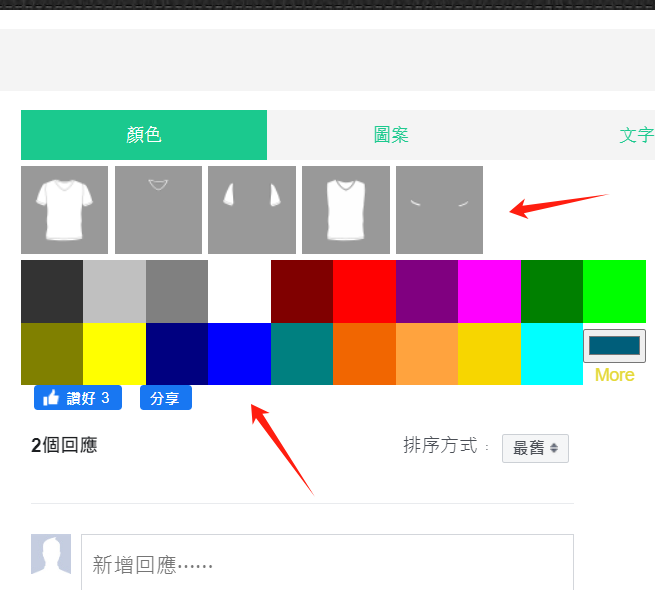655x590 pixels.
Task: Choose the cyan color swatch
Action: pyautogui.click(x=551, y=354)
